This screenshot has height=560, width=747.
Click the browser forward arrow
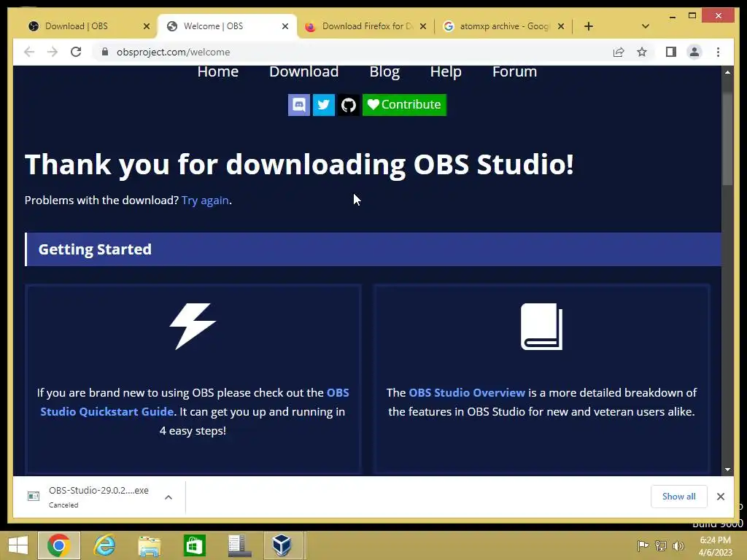(x=53, y=52)
